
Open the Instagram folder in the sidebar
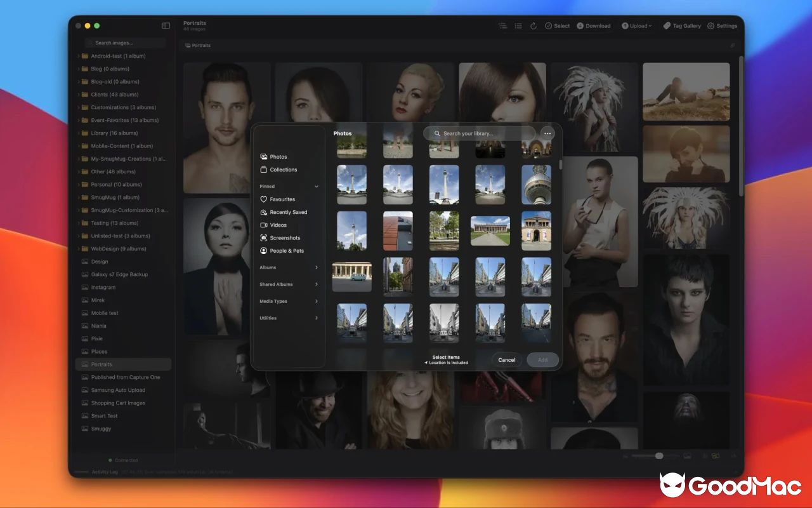[105, 287]
